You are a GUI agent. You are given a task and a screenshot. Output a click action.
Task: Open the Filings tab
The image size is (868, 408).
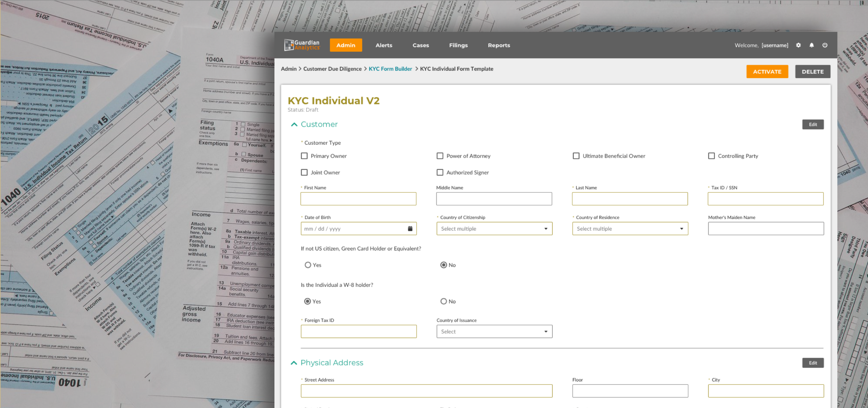[458, 45]
